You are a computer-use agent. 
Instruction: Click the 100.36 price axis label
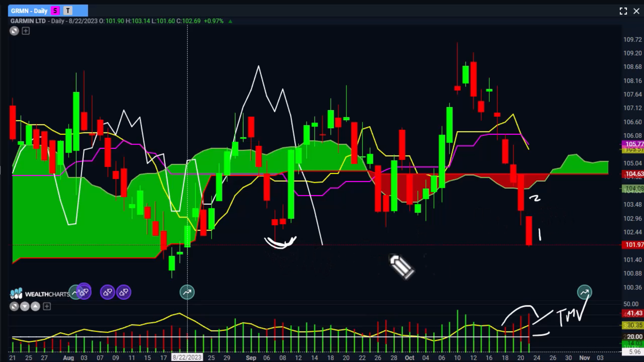[x=633, y=287]
